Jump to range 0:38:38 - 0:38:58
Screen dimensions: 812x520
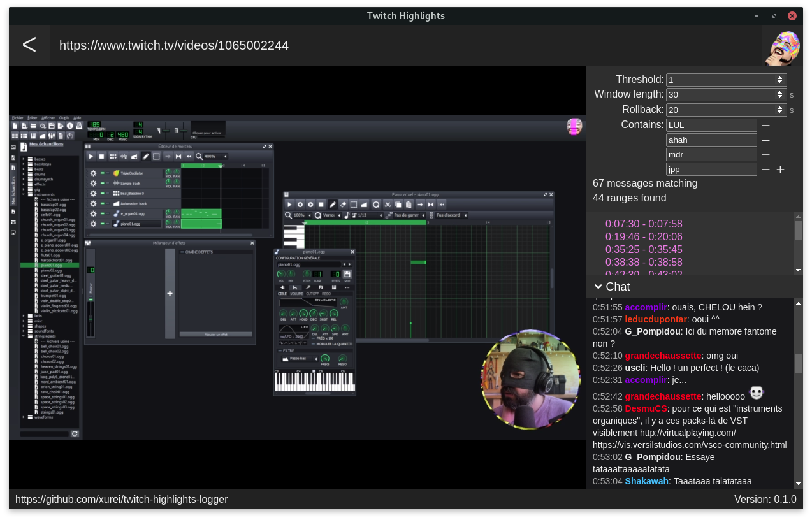(644, 263)
